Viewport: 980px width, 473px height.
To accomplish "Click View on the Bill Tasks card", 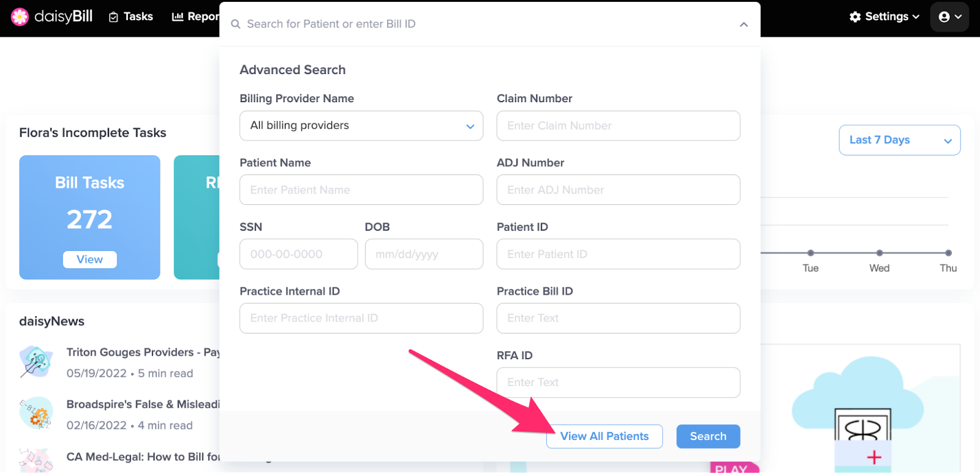I will coord(89,259).
